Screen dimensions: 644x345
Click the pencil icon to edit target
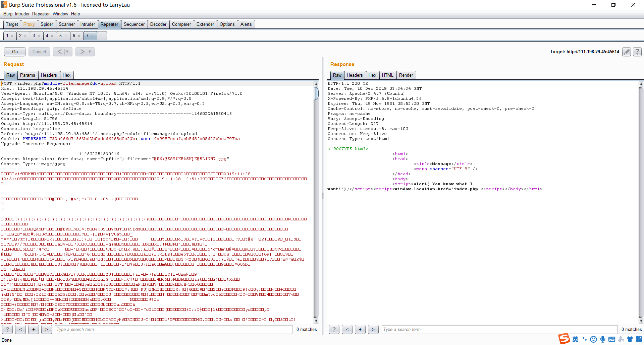click(626, 52)
